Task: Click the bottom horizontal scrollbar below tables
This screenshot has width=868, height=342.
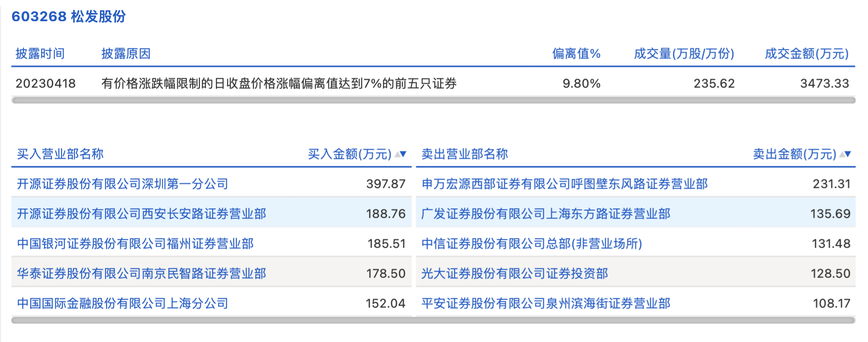Action: click(x=433, y=320)
